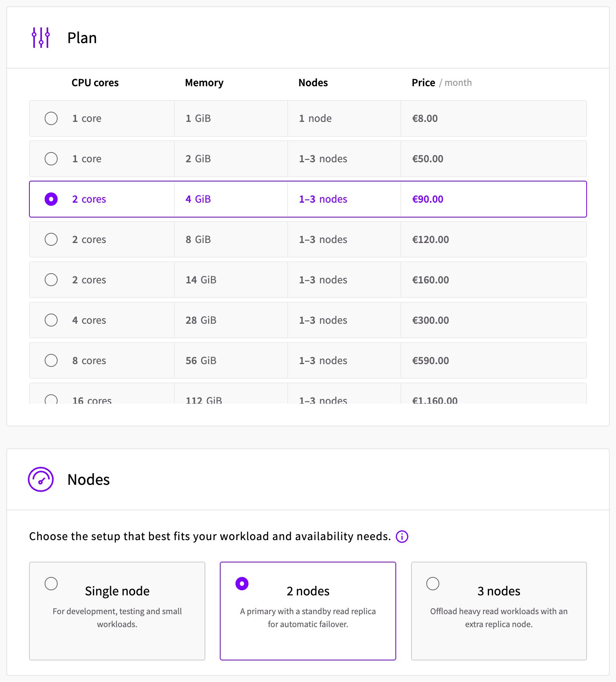Pick the 3 nodes radio button
616x682 pixels.
[433, 584]
